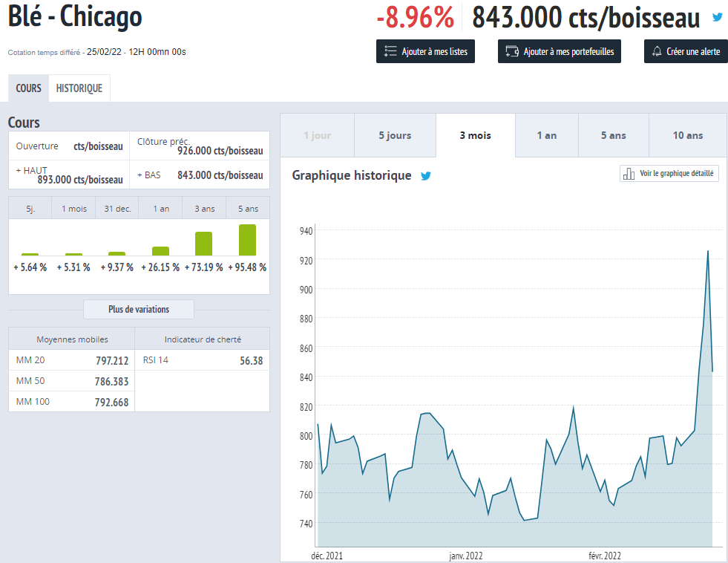The height and width of the screenshot is (563, 728).
Task: Click Ajouter à mes portefeuilles button
Action: tap(560, 51)
